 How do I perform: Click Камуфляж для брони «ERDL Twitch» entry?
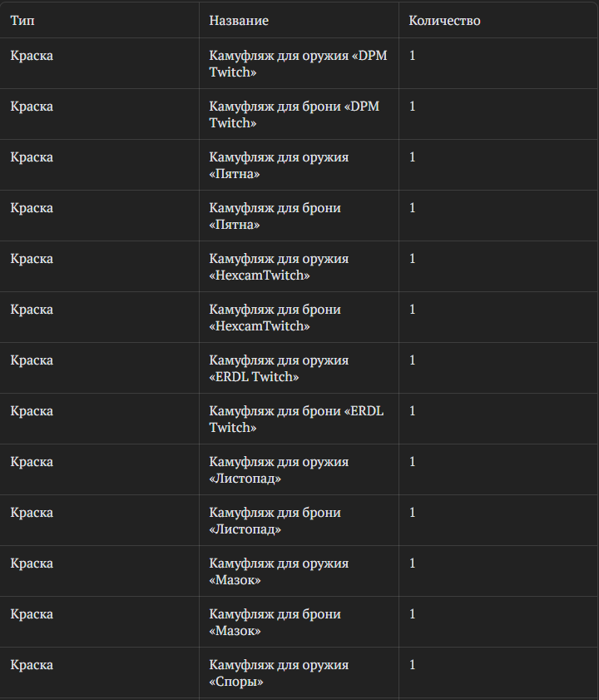click(296, 420)
